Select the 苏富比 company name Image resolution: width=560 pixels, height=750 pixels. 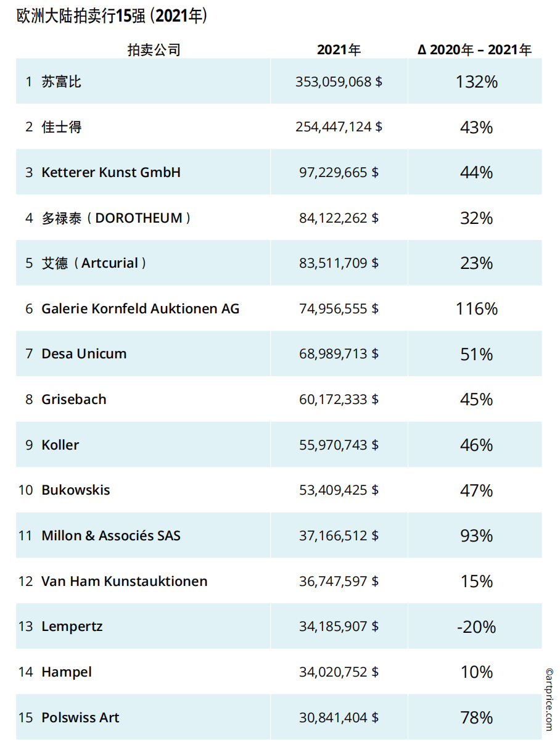point(61,81)
